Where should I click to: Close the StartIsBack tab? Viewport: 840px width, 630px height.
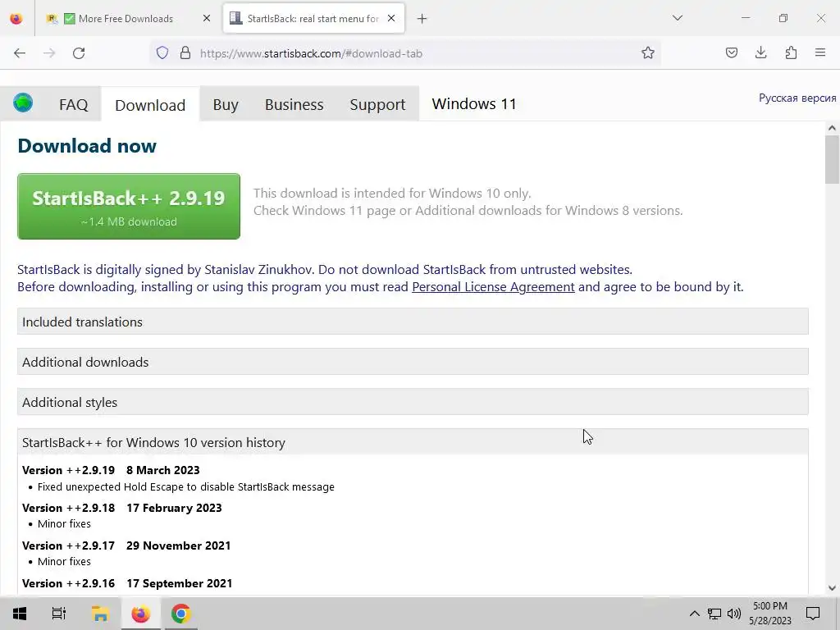coord(391,18)
